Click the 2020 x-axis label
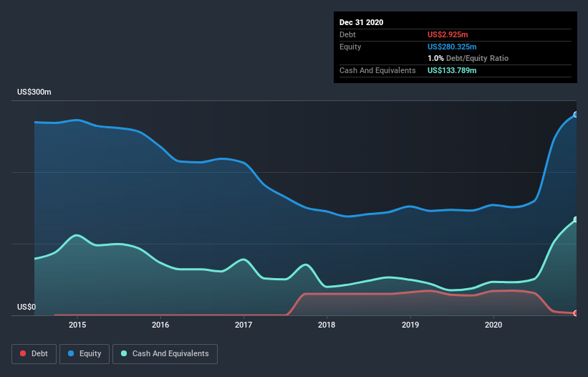Viewport: 588px width, 377px height. (493, 325)
